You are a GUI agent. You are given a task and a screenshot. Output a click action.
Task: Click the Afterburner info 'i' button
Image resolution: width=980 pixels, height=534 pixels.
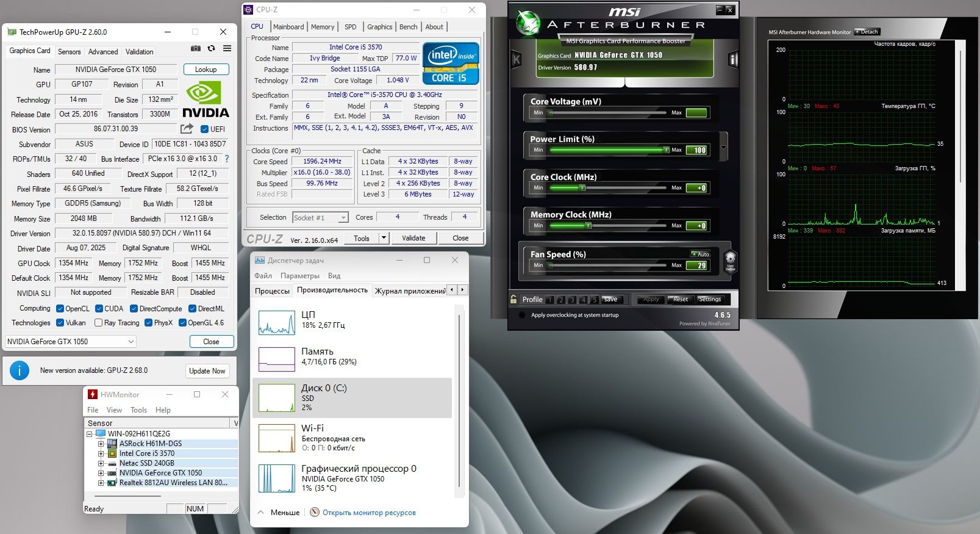[733, 59]
